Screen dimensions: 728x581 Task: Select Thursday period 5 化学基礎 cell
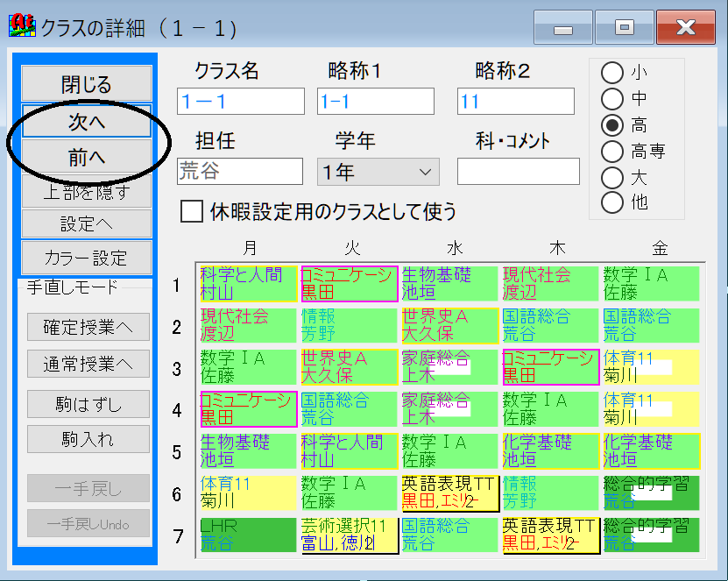(551, 451)
